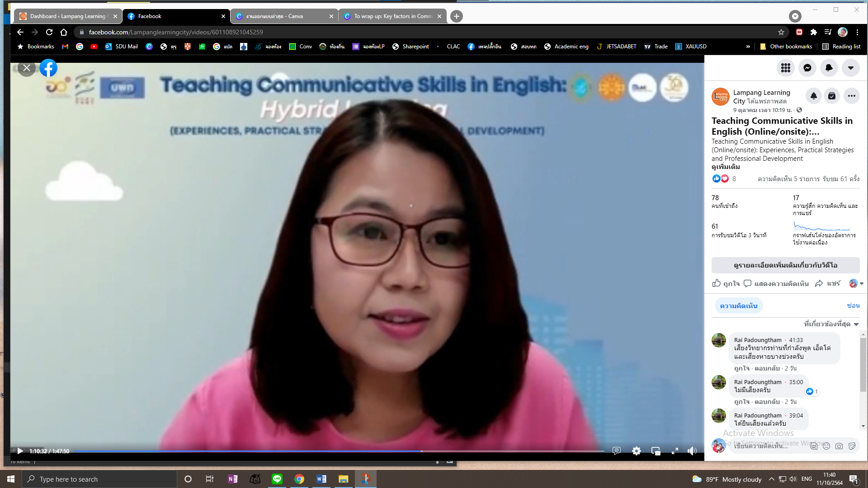Open video settings gear icon
868x488 pixels.
637,451
